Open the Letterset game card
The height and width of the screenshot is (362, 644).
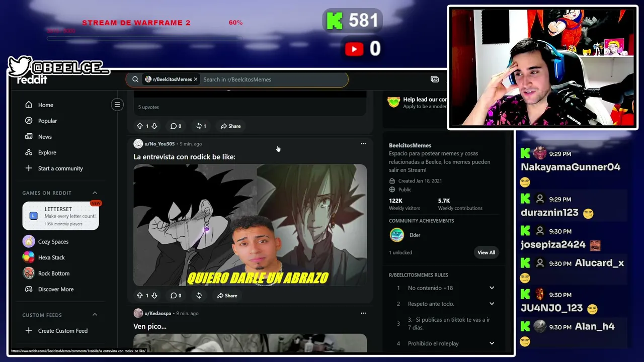coord(60,216)
